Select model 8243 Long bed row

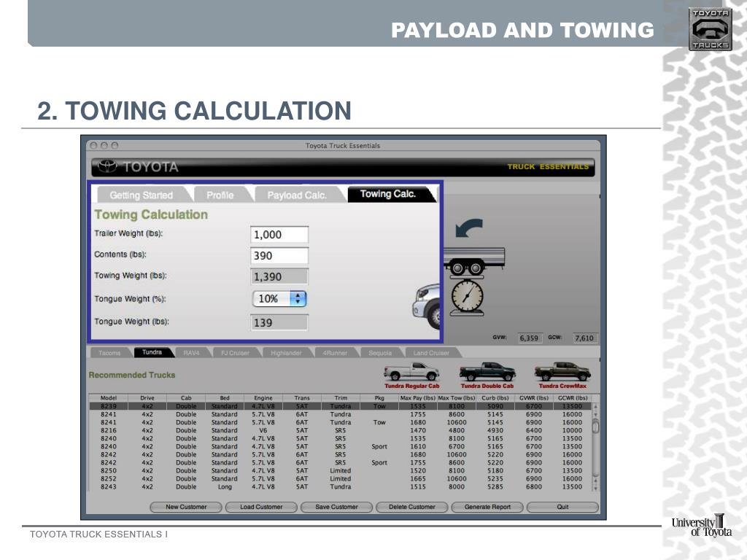(x=340, y=486)
